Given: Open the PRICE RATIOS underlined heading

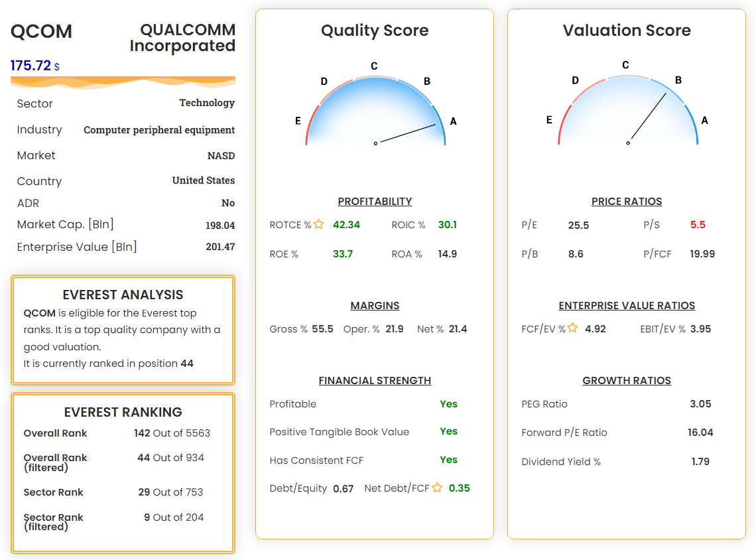Looking at the screenshot, I should [x=627, y=202].
